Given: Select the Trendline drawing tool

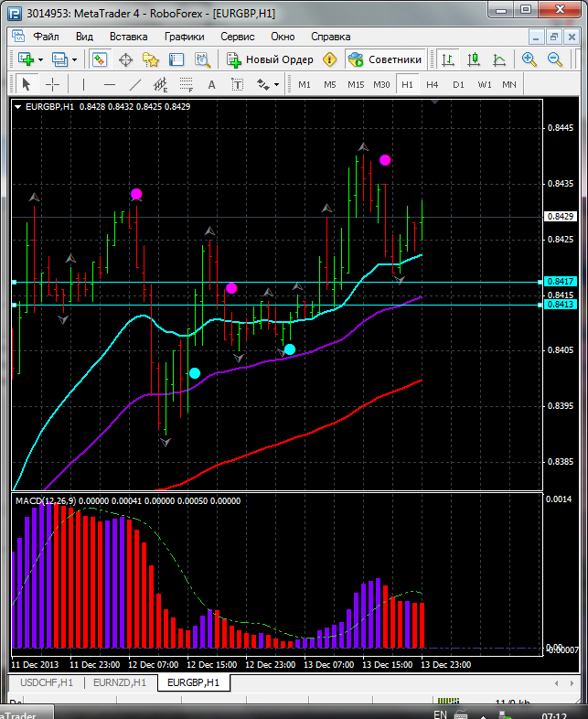Looking at the screenshot, I should 135,84.
